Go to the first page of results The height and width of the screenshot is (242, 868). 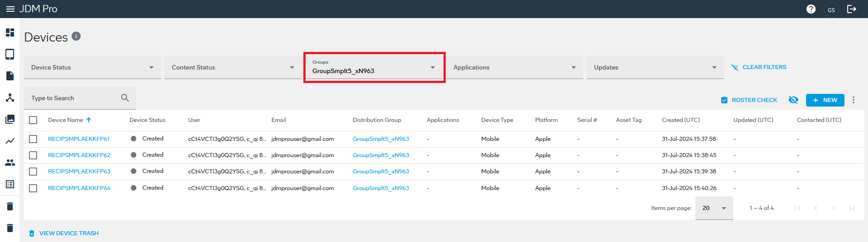(x=797, y=208)
